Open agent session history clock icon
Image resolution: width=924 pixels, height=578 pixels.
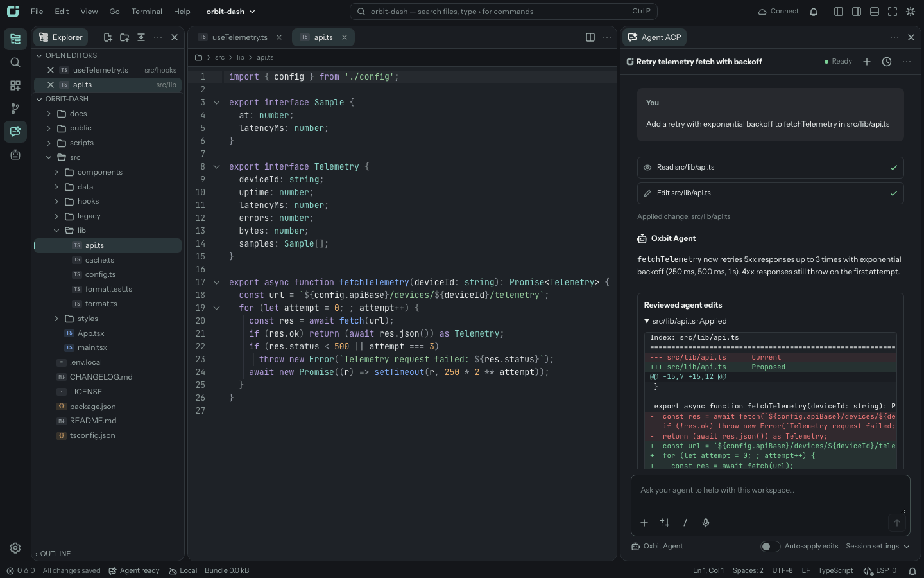pos(887,62)
